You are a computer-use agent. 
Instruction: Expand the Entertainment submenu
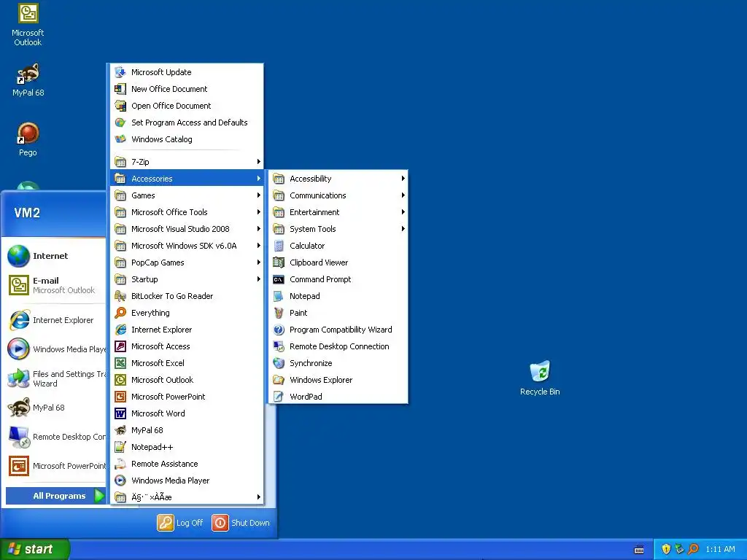click(x=338, y=212)
